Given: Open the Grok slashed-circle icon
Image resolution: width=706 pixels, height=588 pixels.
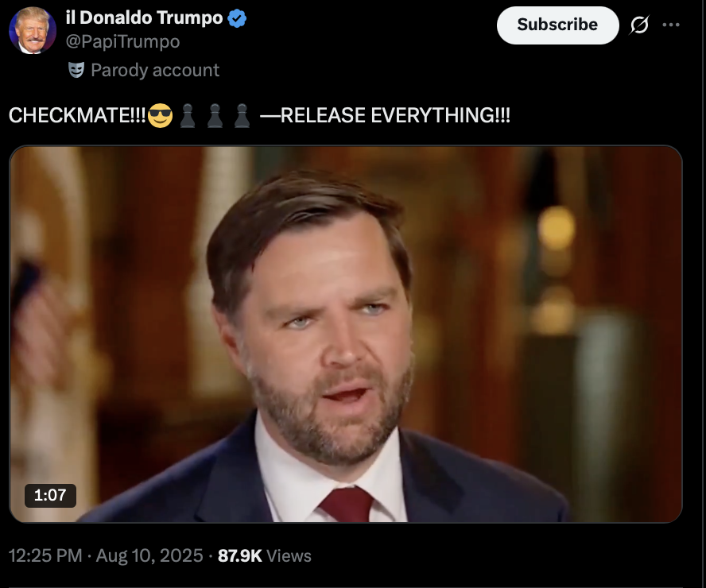Looking at the screenshot, I should 639,25.
